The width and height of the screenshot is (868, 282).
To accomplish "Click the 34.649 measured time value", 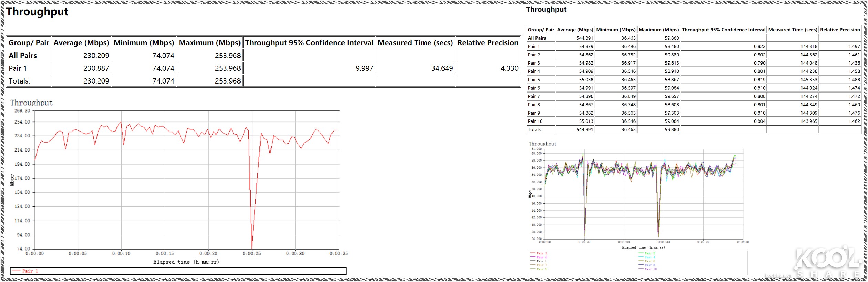I will click(442, 68).
